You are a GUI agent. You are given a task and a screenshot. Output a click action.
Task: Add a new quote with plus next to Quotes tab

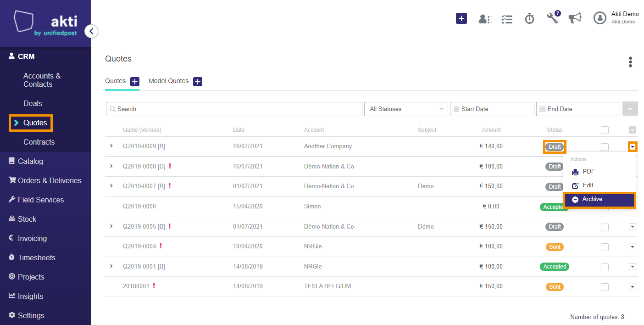(135, 82)
